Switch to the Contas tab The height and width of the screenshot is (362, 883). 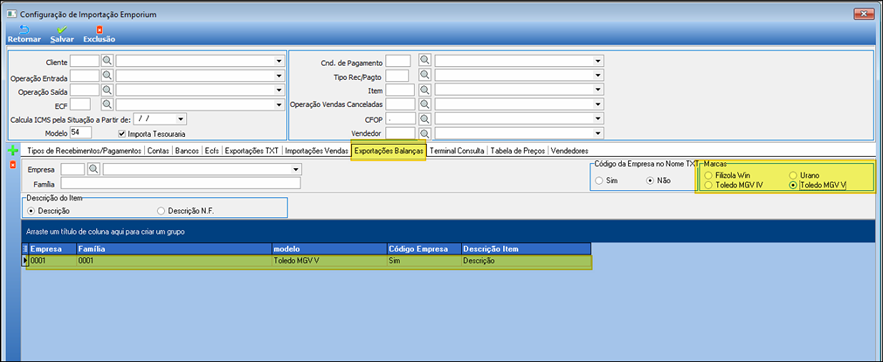click(x=158, y=151)
